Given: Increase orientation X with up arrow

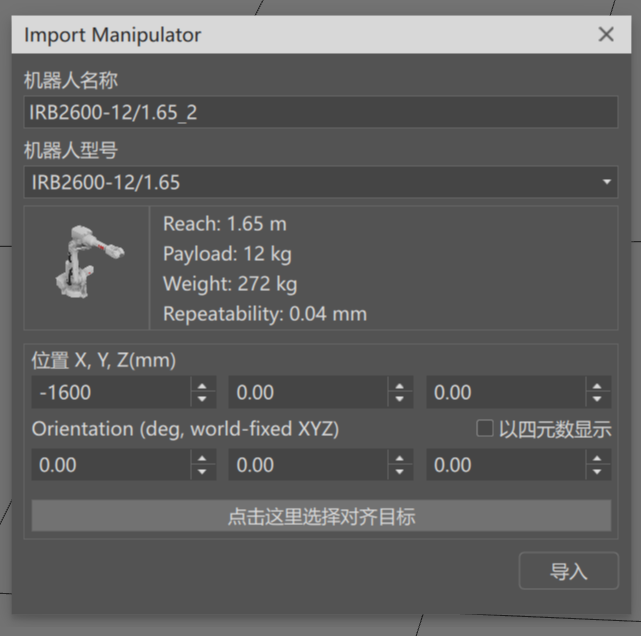Looking at the screenshot, I should tap(202, 458).
